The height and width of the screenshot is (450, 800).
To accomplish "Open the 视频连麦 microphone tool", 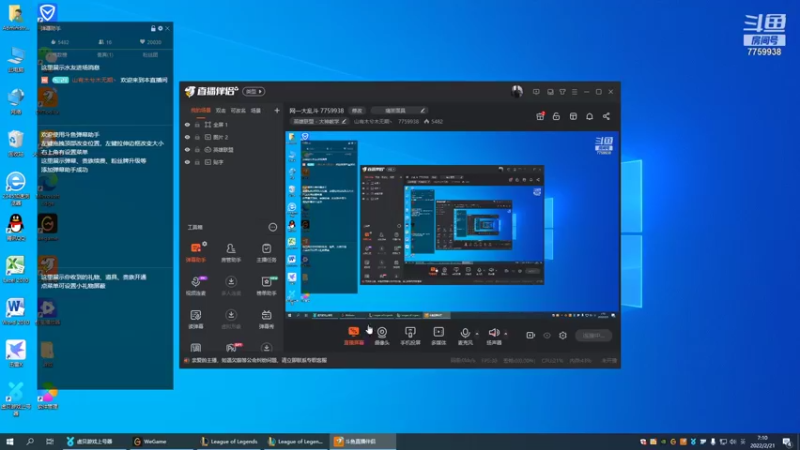I will [196, 286].
